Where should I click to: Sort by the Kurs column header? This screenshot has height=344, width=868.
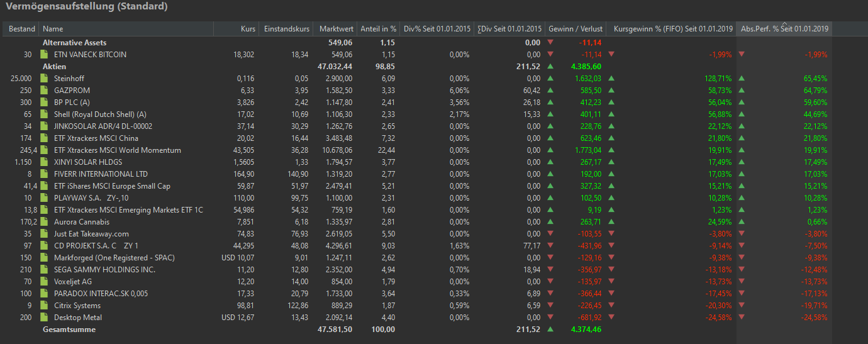pos(236,29)
